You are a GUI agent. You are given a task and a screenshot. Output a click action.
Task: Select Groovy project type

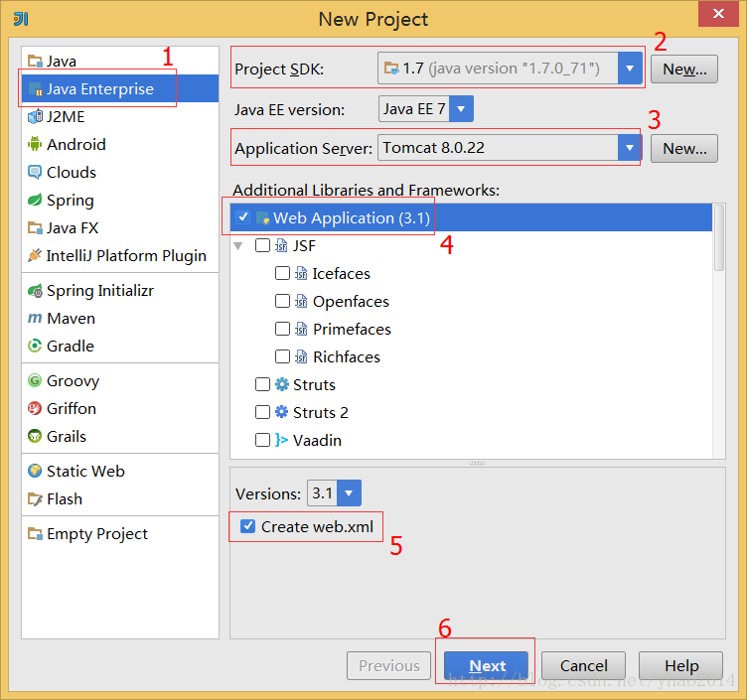click(x=120, y=380)
